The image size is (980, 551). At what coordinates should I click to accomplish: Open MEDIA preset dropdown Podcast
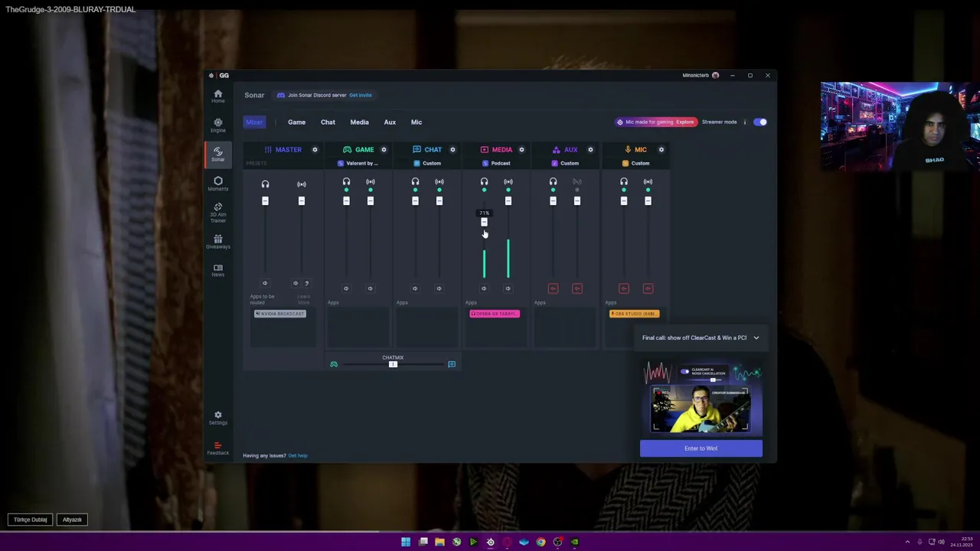pyautogui.click(x=496, y=163)
